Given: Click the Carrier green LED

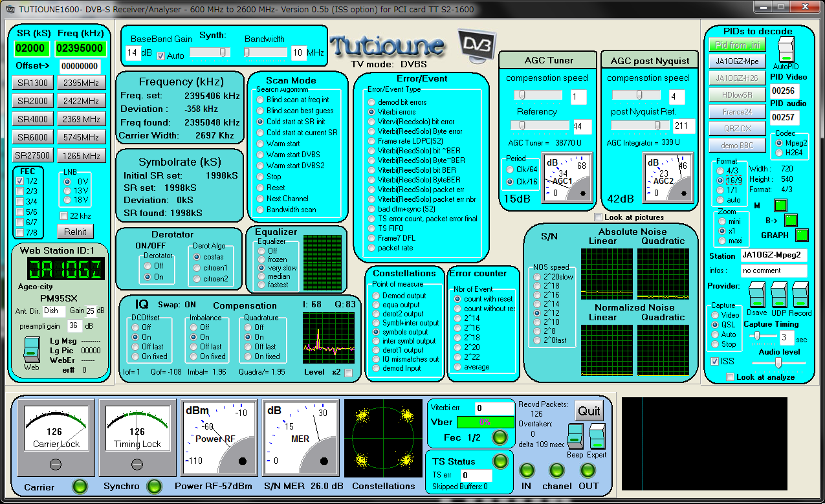Looking at the screenshot, I should [80, 486].
